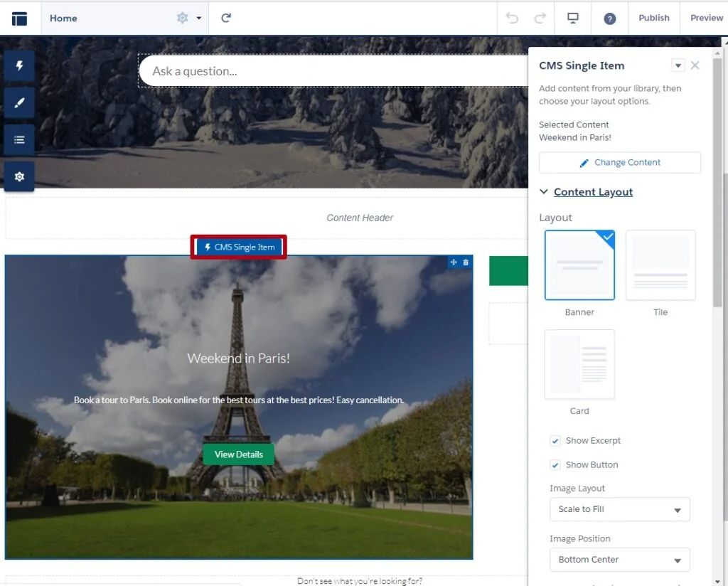Click the Ask a question search field
The width and height of the screenshot is (728, 586).
tap(333, 71)
